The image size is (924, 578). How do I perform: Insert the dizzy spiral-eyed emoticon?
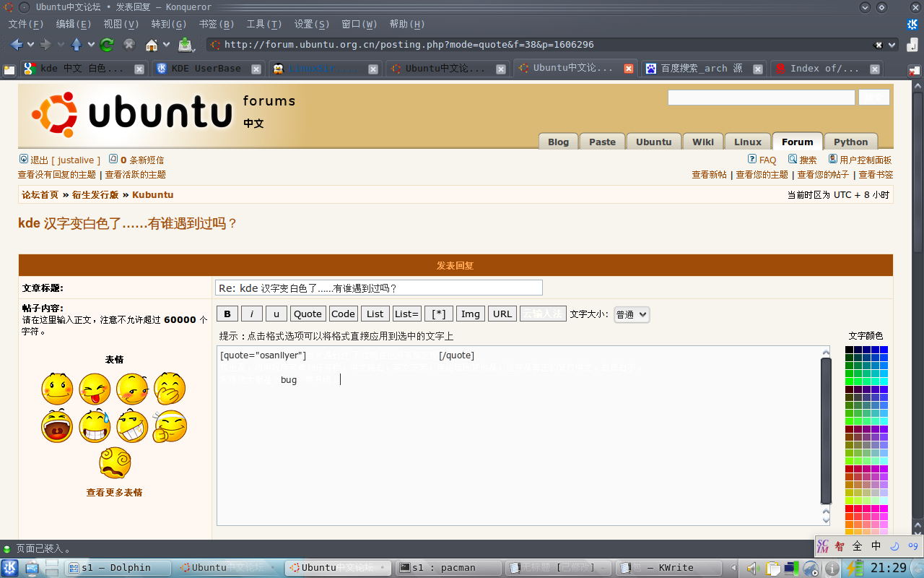click(x=114, y=462)
